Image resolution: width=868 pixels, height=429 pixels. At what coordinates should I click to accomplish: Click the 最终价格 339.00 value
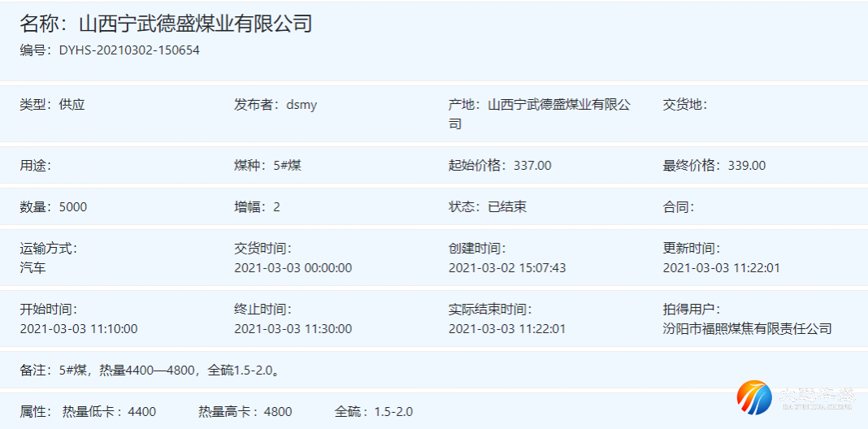tap(746, 166)
